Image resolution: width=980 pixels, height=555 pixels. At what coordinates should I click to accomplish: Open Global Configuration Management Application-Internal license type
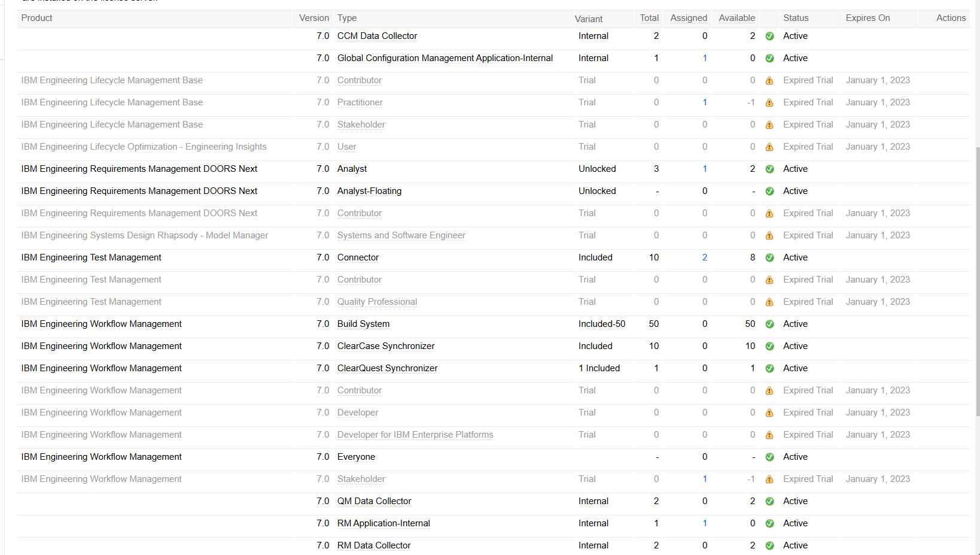[445, 58]
